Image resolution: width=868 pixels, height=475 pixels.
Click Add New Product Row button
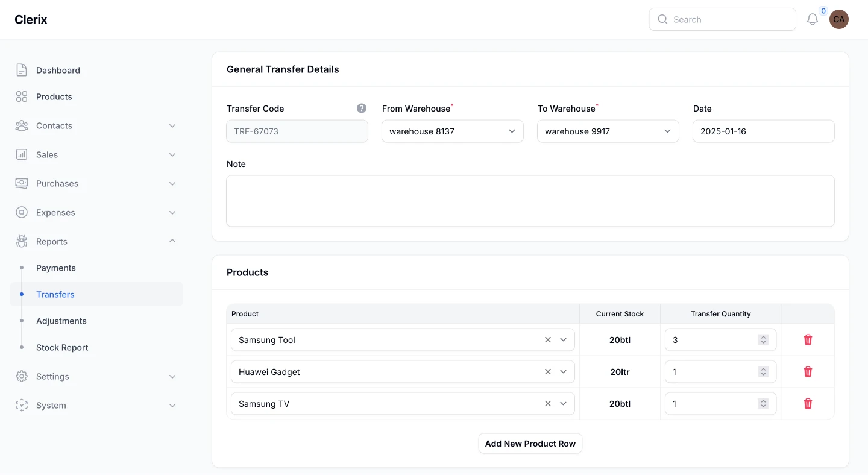click(530, 444)
